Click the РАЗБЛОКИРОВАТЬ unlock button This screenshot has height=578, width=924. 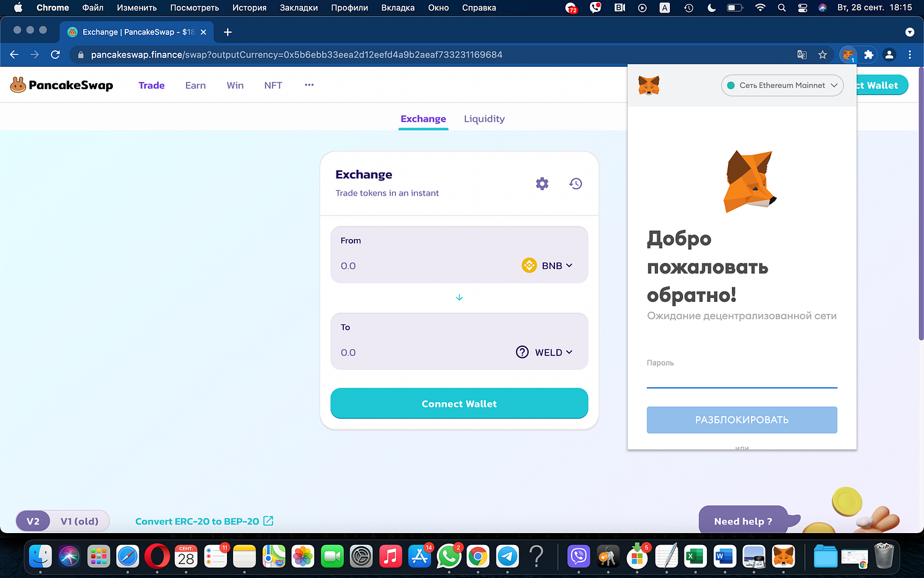(x=742, y=420)
